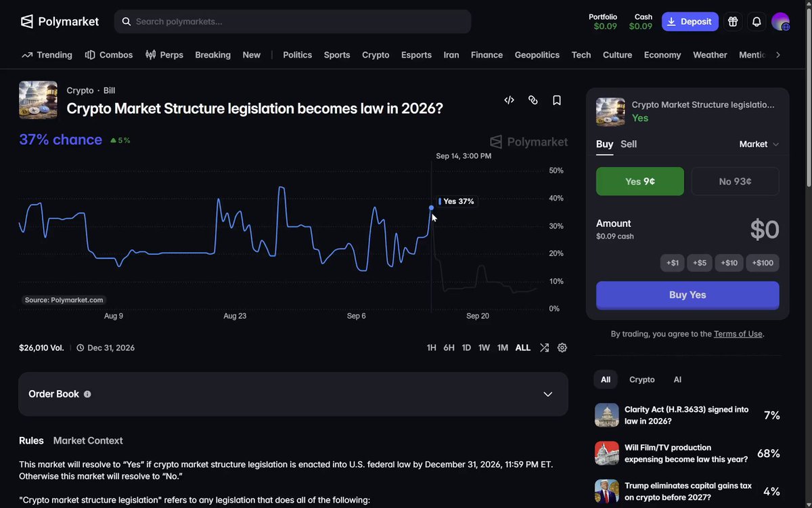Switch chart range to 1M
This screenshot has height=508, width=812.
click(503, 347)
